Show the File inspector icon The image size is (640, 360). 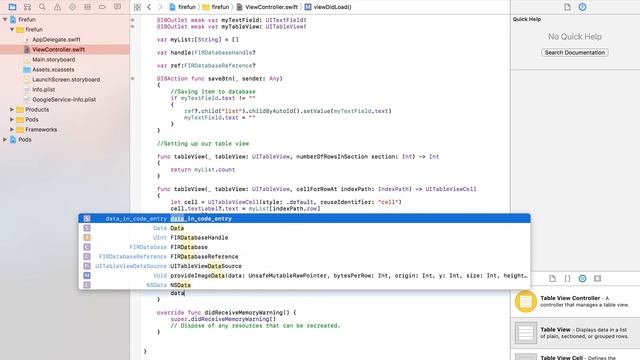pos(567,7)
